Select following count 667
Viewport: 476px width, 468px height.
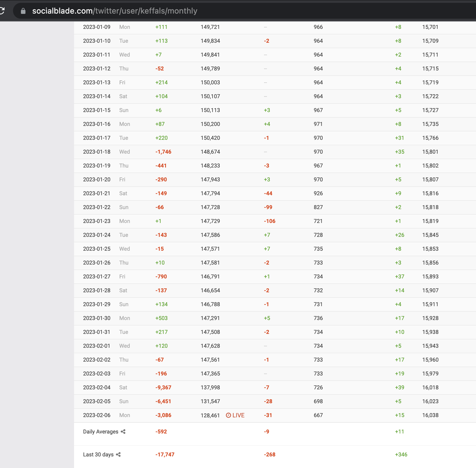pyautogui.click(x=318, y=415)
